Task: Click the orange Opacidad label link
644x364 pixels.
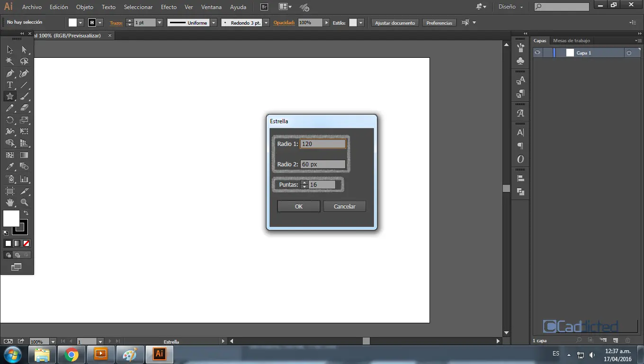Action: 284,23
